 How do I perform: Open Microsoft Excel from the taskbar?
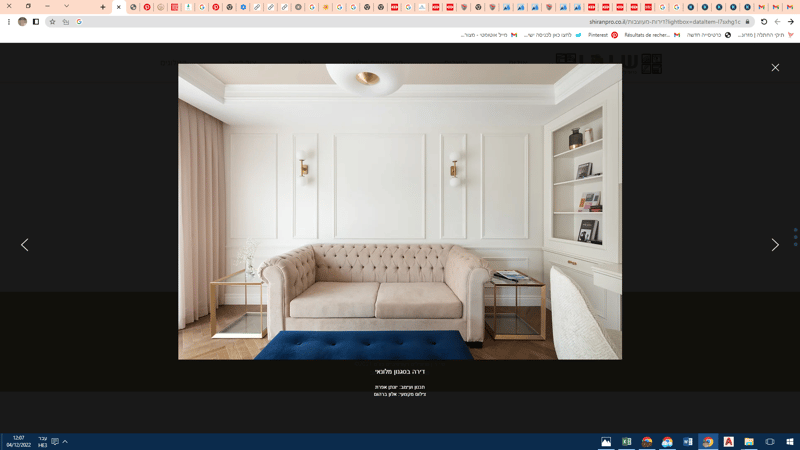[627, 442]
